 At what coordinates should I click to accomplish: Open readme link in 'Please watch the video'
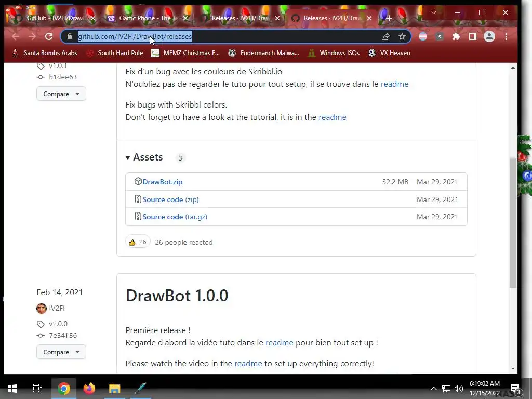pyautogui.click(x=248, y=363)
